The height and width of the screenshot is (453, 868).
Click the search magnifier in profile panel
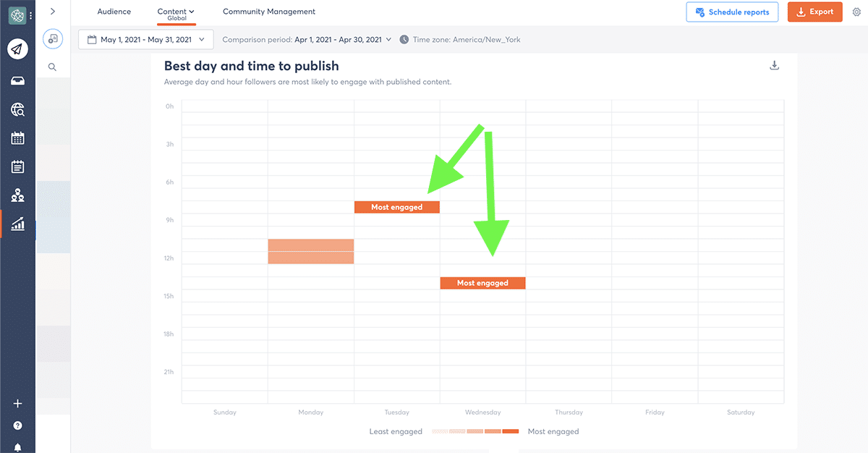(x=53, y=67)
